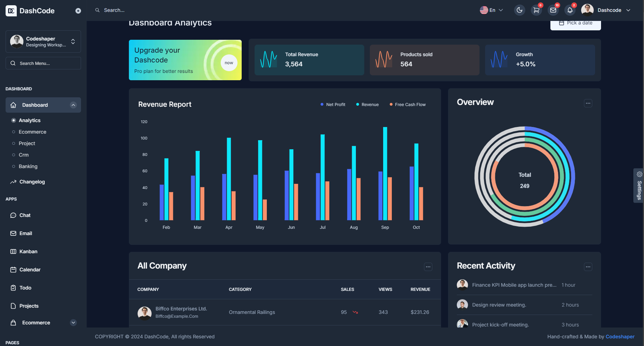
Task: Click Design review meeting activity
Action: click(x=499, y=305)
